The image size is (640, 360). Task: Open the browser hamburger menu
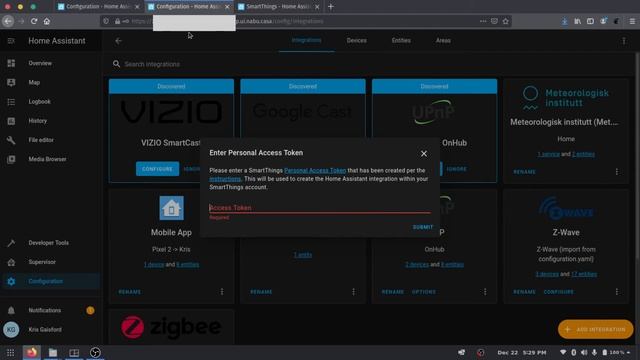click(x=632, y=21)
